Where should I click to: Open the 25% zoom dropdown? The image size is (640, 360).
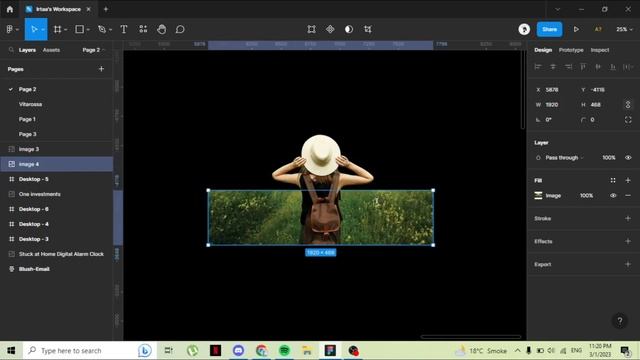point(624,29)
